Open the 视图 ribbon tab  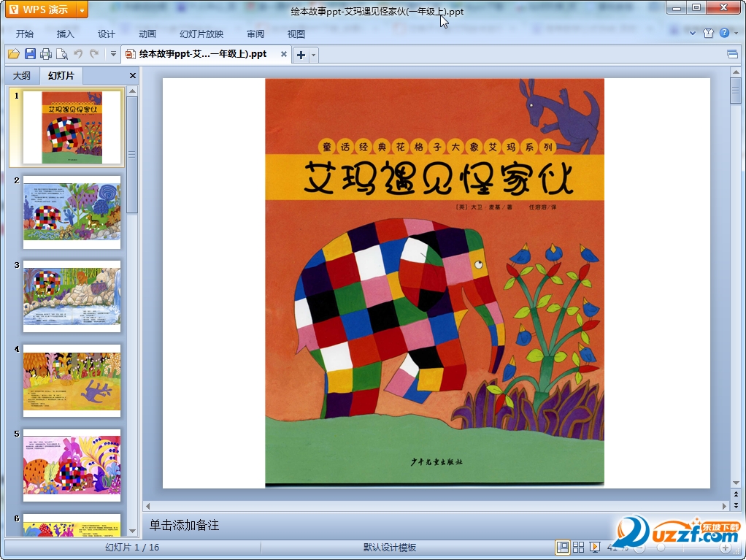[296, 34]
